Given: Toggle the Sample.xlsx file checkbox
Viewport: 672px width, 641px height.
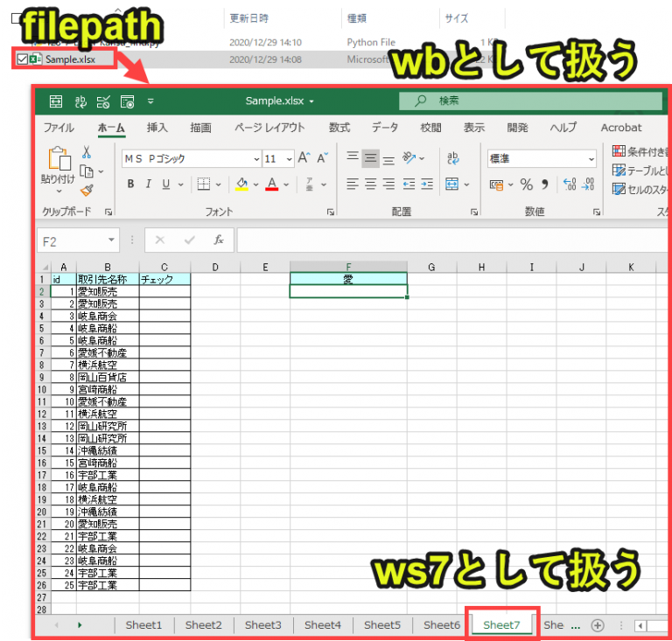Looking at the screenshot, I should [x=21, y=59].
